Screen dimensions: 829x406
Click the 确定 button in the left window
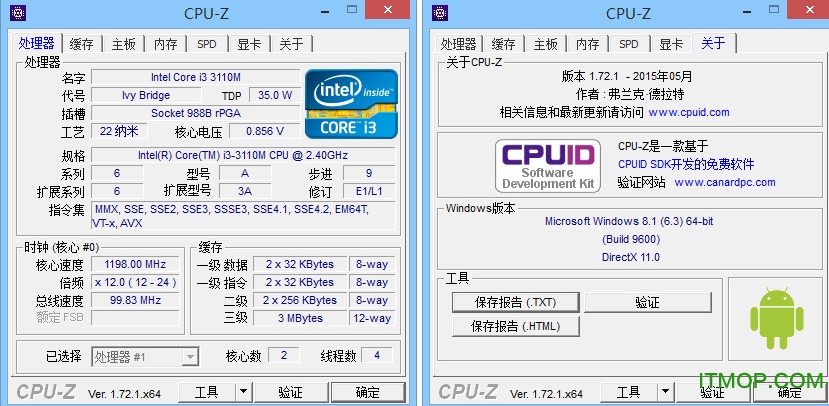pos(367,392)
